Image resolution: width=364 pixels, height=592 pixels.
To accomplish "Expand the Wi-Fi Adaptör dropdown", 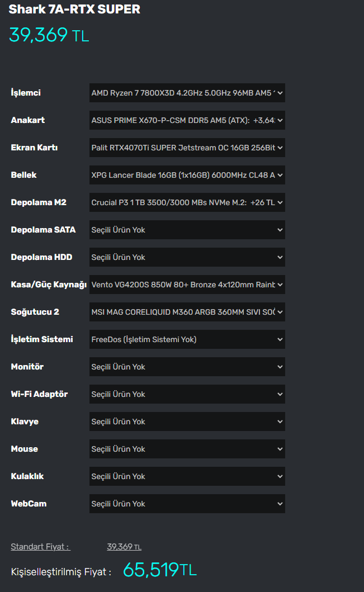I will point(187,394).
